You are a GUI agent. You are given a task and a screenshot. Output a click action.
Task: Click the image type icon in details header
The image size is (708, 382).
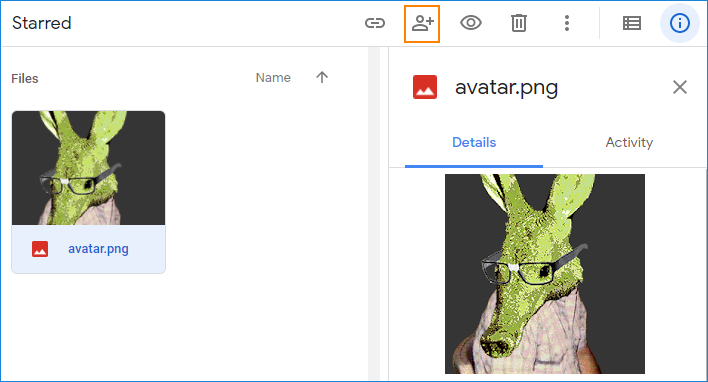click(424, 87)
